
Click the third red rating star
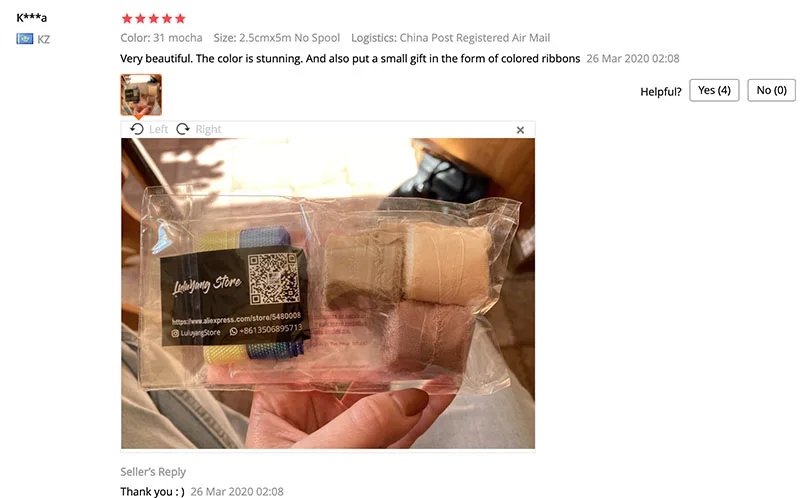tap(154, 19)
